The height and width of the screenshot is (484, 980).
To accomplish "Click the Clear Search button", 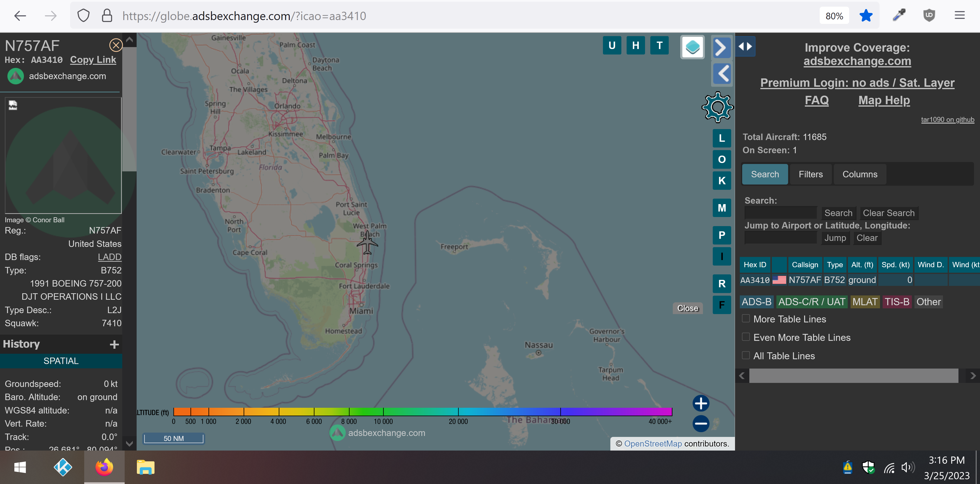I will click(x=888, y=213).
